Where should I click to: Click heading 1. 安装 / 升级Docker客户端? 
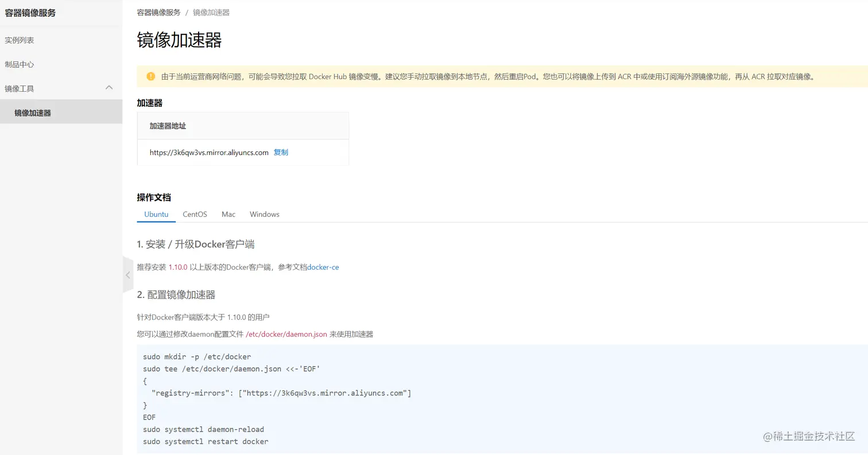tap(196, 244)
